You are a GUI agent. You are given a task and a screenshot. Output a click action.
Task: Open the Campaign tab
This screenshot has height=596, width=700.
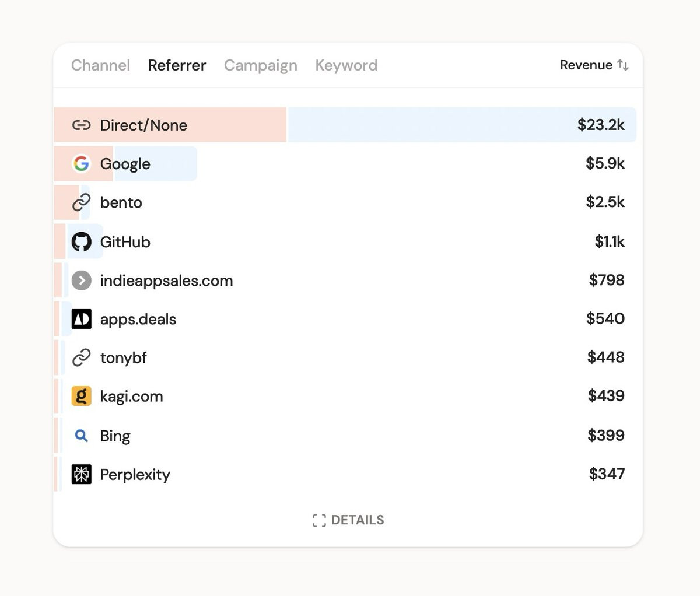[x=260, y=65]
